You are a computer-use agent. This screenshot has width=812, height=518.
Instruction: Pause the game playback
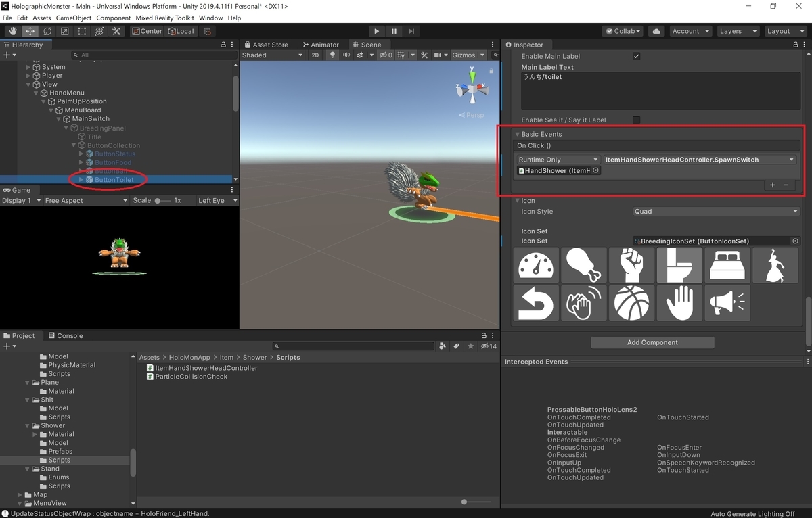(x=394, y=31)
